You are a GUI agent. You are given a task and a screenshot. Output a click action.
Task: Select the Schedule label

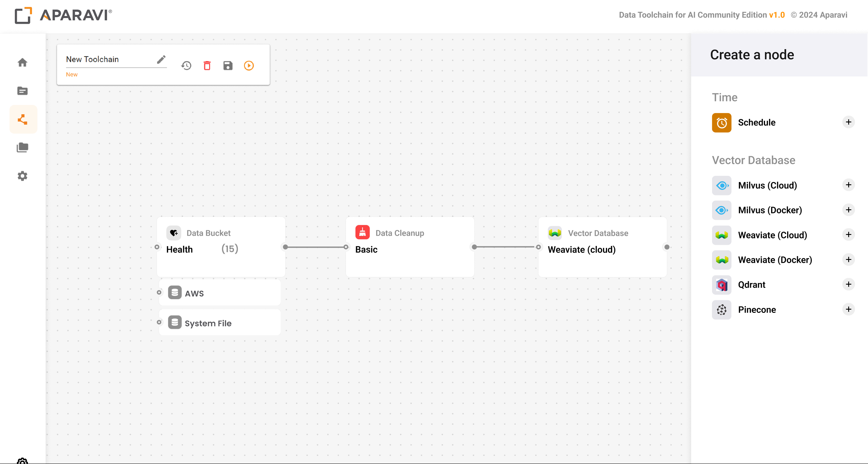click(x=757, y=123)
